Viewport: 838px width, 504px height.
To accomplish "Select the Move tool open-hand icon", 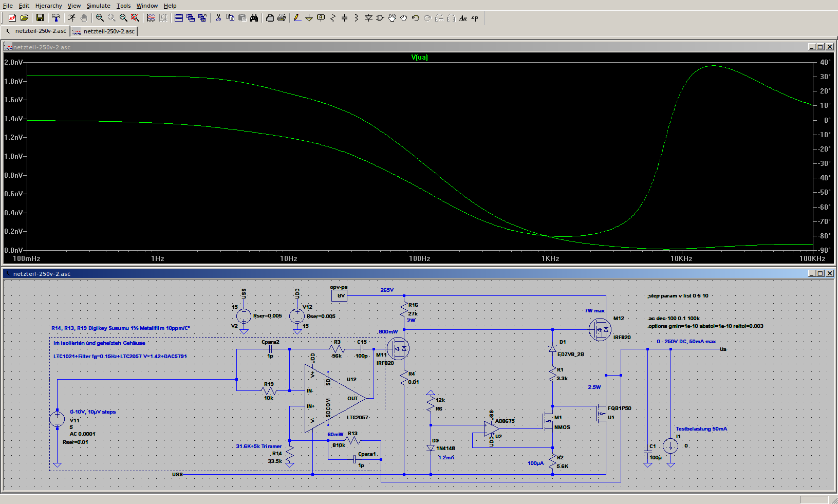I will tap(392, 18).
